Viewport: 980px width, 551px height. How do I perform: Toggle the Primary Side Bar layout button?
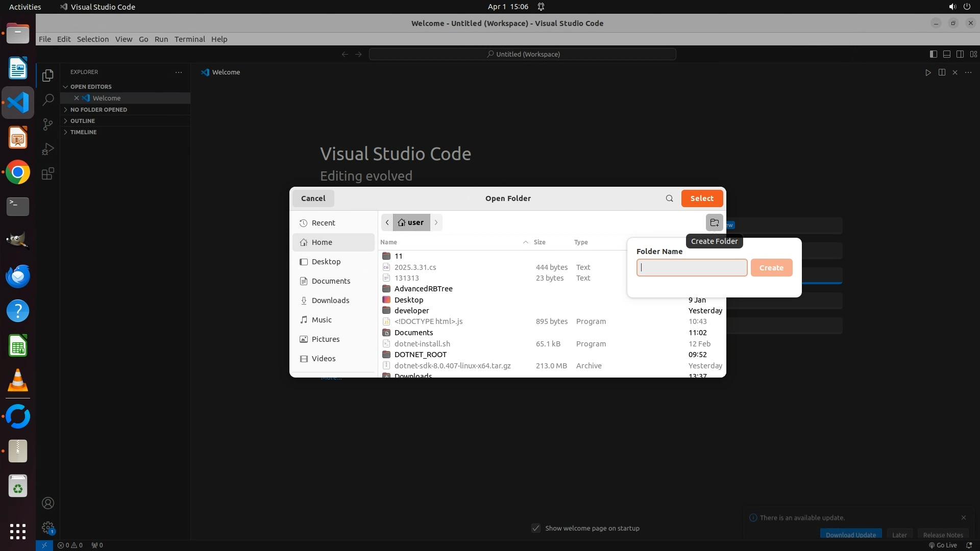[933, 54]
